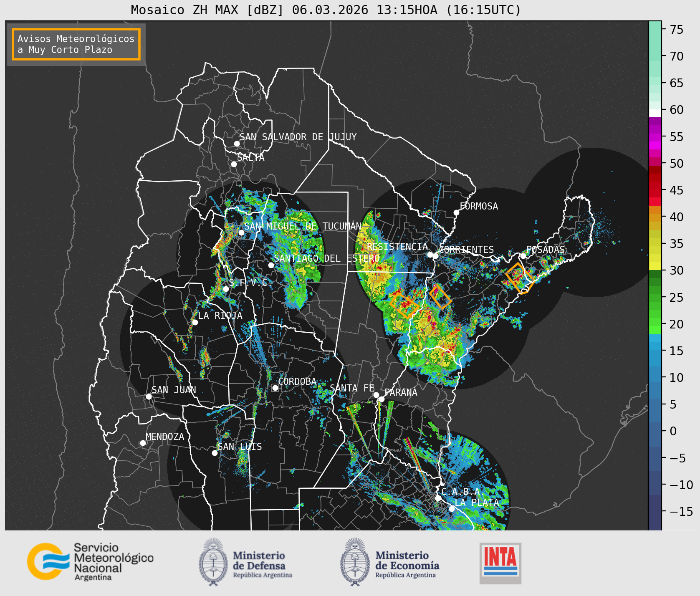700x596 pixels.
Task: Click the INTA logo
Action: pyautogui.click(x=500, y=563)
